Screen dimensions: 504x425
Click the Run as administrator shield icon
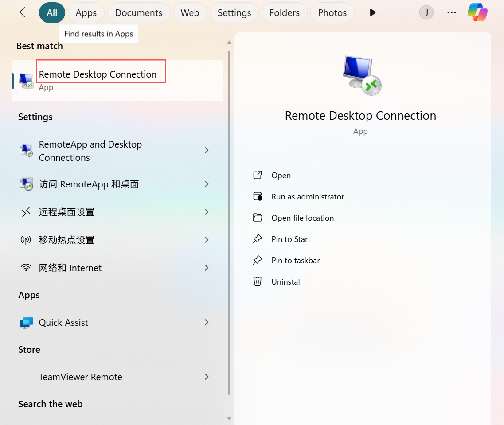pyautogui.click(x=258, y=196)
